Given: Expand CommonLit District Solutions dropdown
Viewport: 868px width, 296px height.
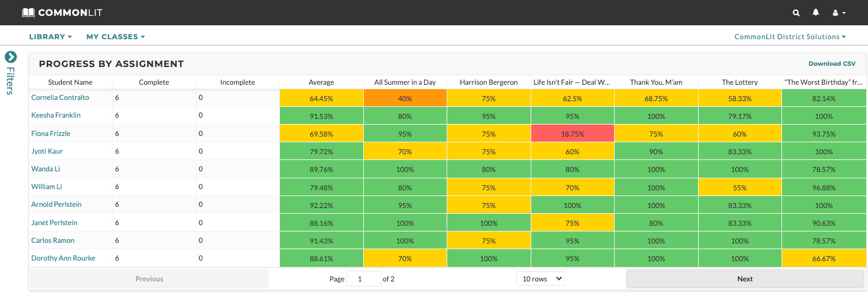Looking at the screenshot, I should 790,37.
